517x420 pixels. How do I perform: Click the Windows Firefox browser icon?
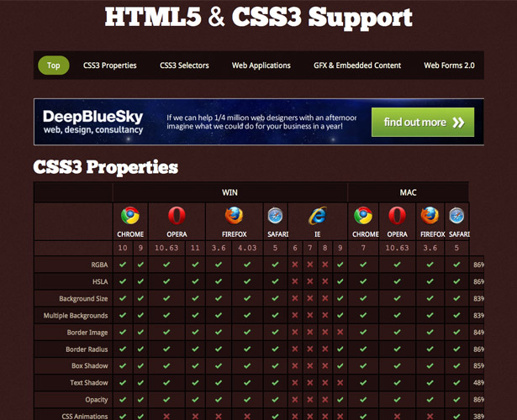click(234, 215)
